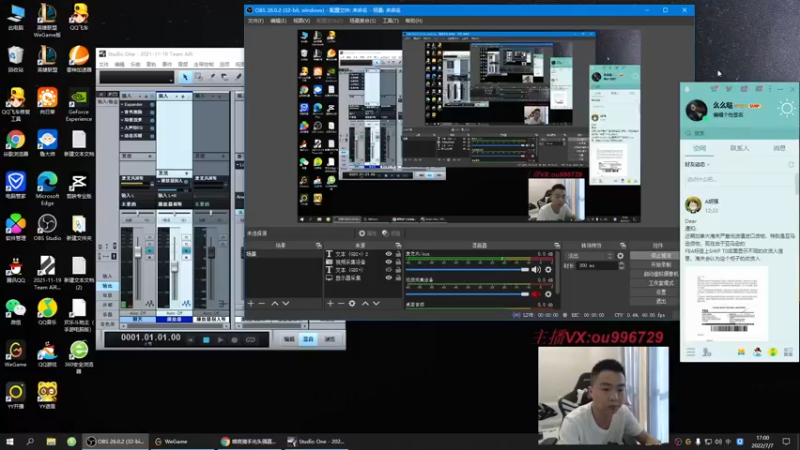Toggle the Expander insert power button

click(152, 105)
